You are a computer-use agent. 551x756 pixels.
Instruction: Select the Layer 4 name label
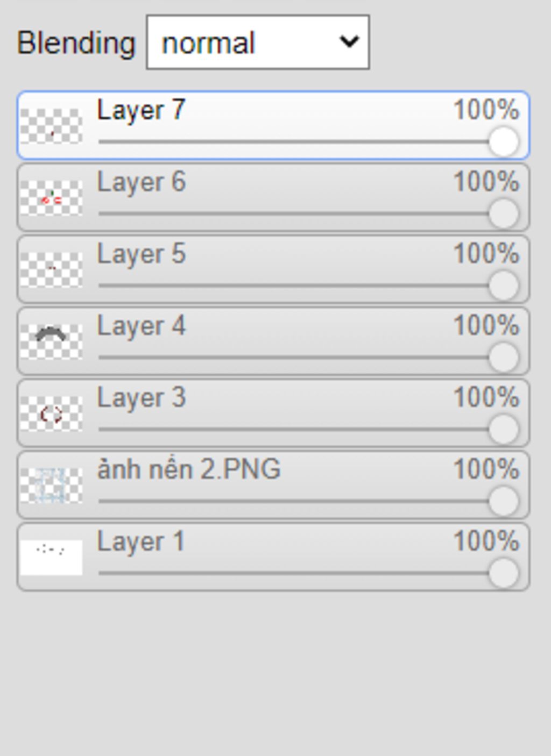142,326
